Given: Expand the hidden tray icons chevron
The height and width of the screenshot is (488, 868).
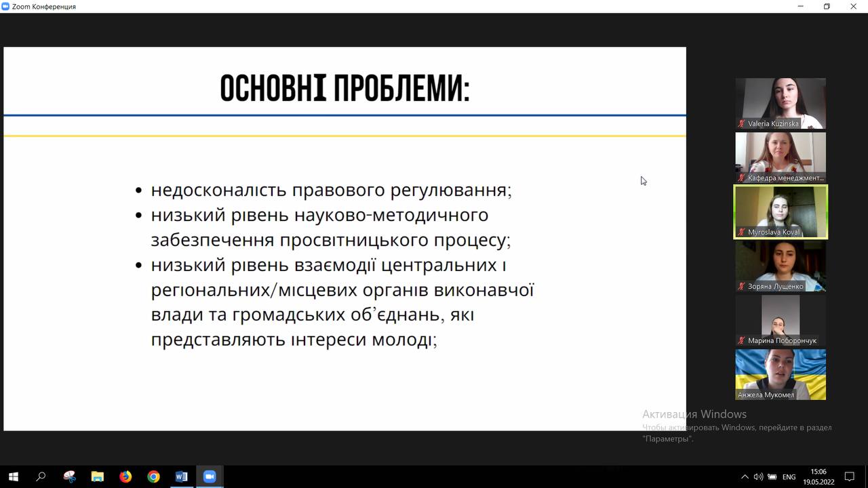Looking at the screenshot, I should click(745, 476).
